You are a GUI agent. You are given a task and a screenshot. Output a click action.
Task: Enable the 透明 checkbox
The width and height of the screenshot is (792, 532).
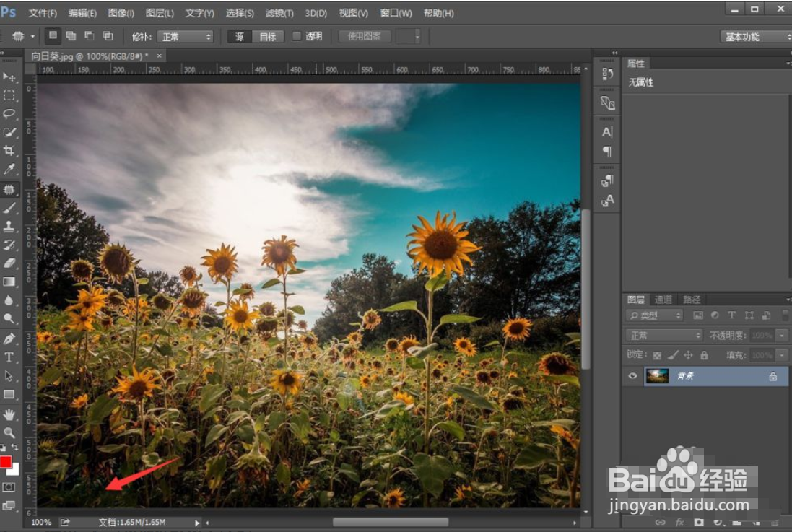click(x=297, y=36)
